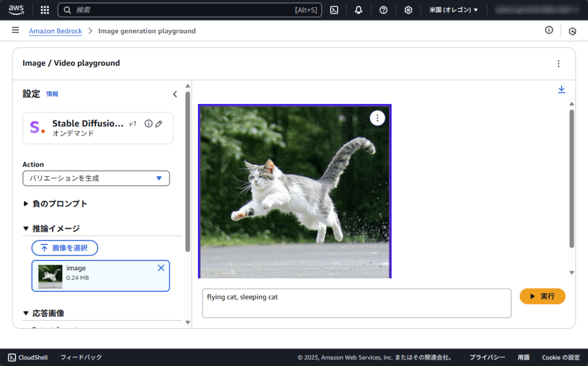Image resolution: width=588 pixels, height=366 pixels.
Task: Click the settings panel scroll-down arrow
Action: (188, 322)
